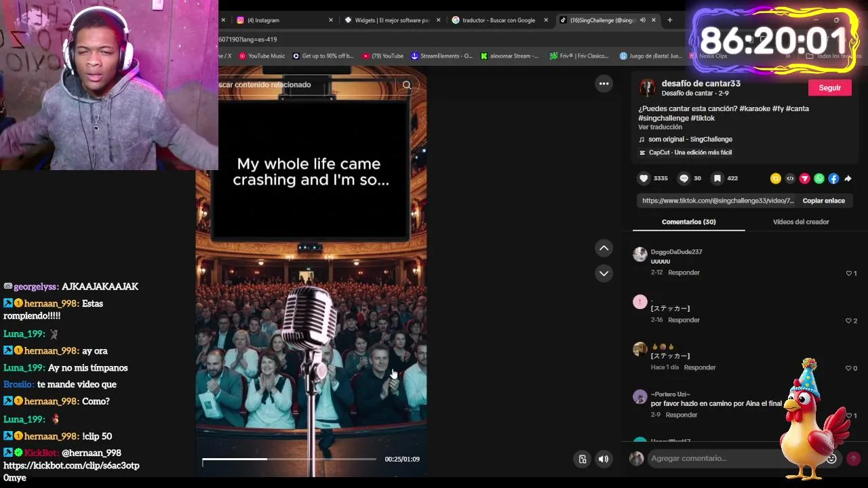Click the 00:25/01:09 video time display

point(402,459)
